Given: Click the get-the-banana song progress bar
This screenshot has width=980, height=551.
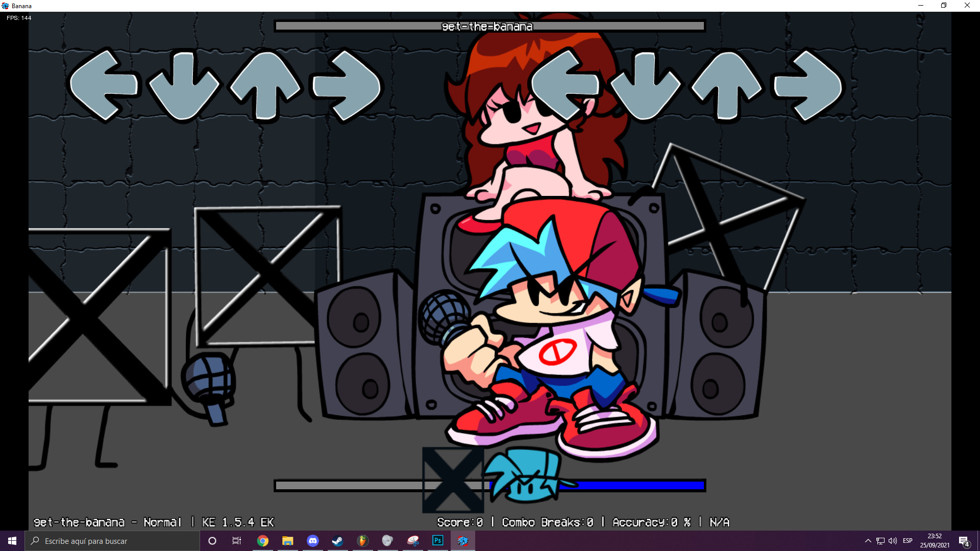Looking at the screenshot, I should 490,26.
